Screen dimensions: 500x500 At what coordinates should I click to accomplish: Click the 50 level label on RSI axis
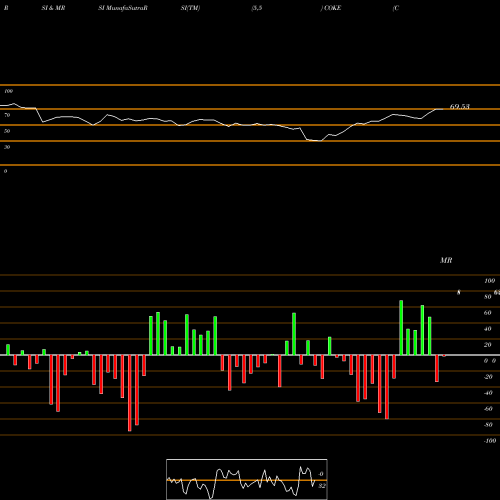(x=7, y=131)
